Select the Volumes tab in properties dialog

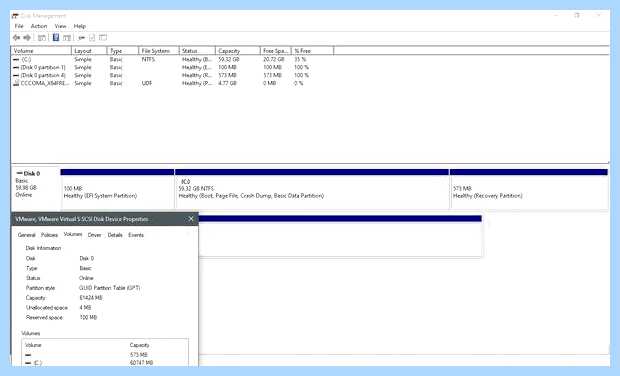[73, 234]
